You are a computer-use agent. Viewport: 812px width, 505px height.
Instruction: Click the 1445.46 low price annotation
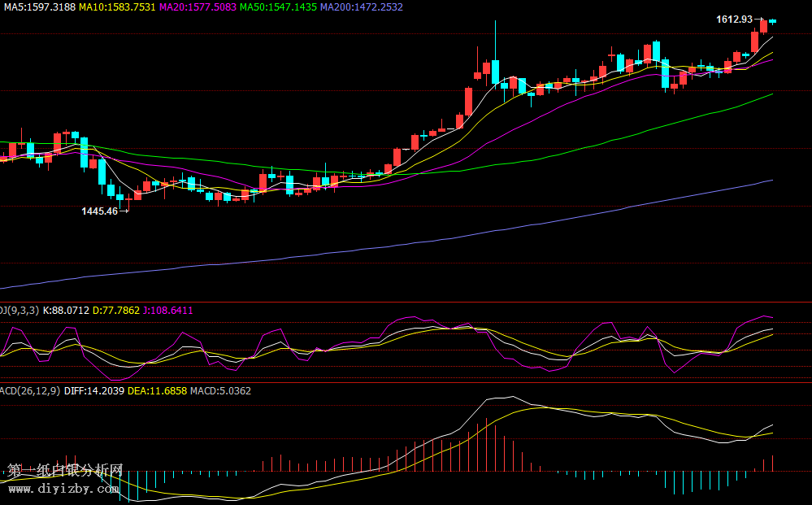(x=99, y=211)
